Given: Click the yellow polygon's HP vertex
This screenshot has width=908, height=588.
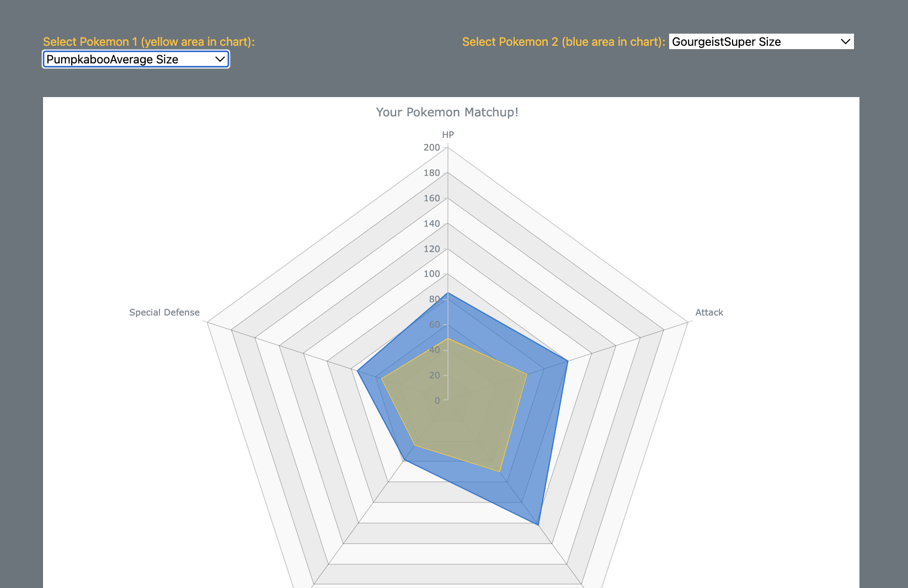Looking at the screenshot, I should [x=448, y=339].
